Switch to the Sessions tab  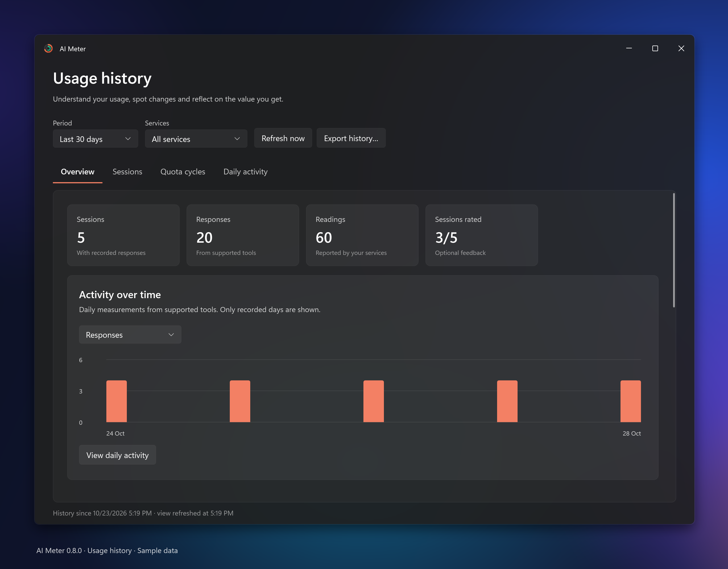coord(127,172)
